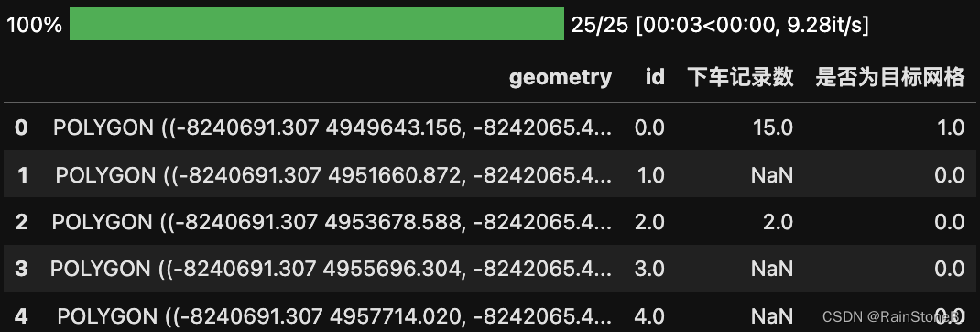Click id value 4.0
Screen dimensions: 980x332
coord(649,315)
